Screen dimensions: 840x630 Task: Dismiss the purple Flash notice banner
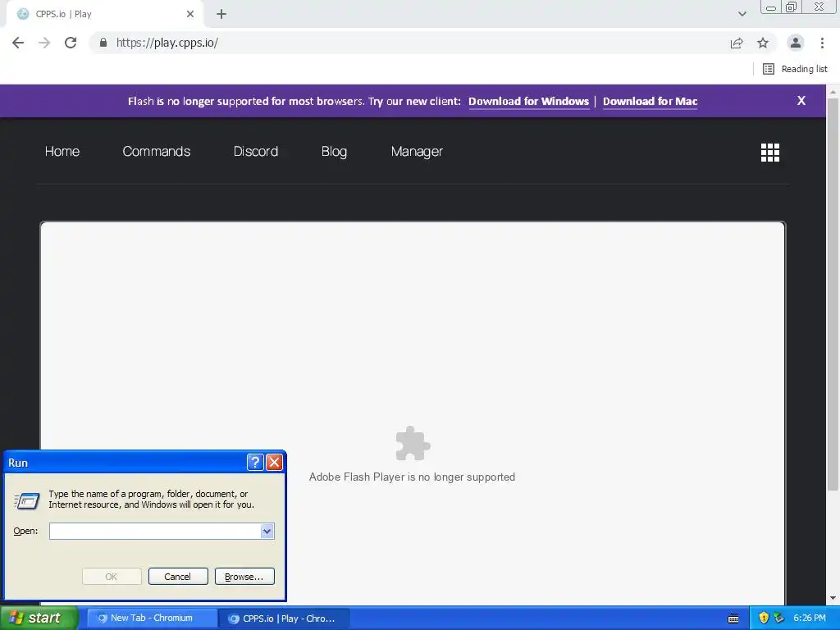point(801,101)
